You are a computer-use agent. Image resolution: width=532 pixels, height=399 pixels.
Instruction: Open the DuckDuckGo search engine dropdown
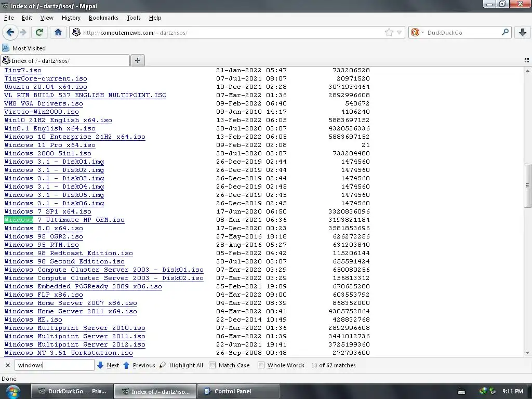(417, 32)
